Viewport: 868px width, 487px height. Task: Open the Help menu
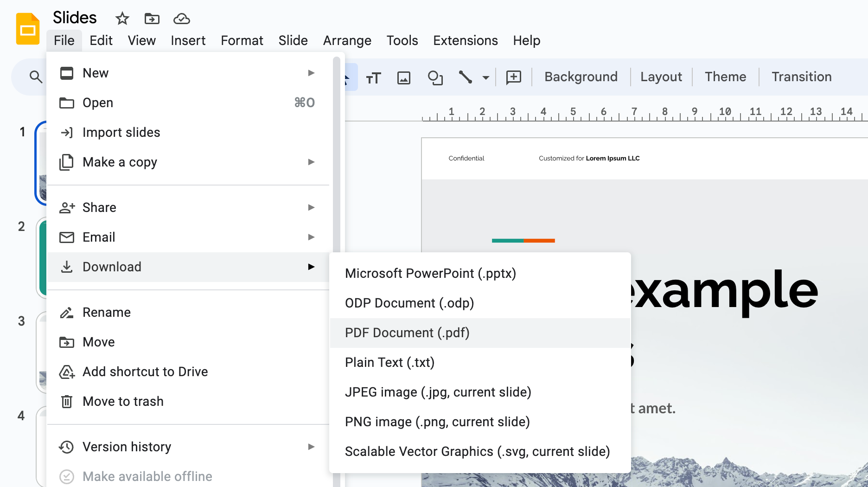(527, 41)
